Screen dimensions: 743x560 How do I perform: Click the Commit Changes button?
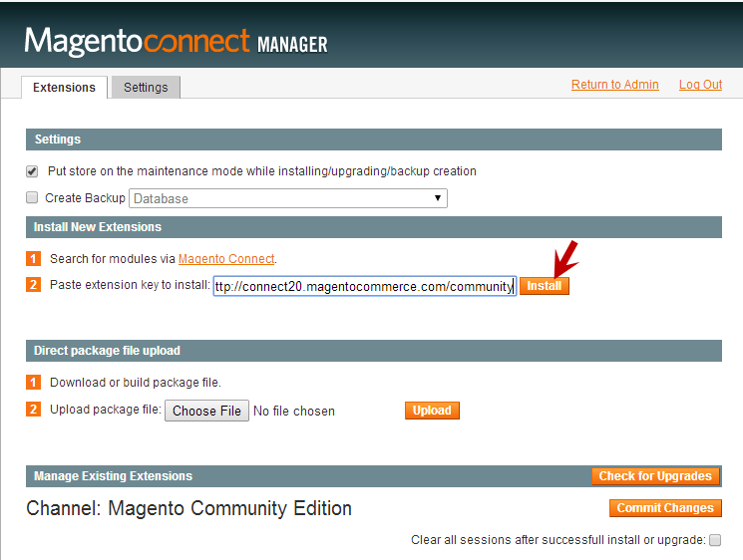click(665, 508)
